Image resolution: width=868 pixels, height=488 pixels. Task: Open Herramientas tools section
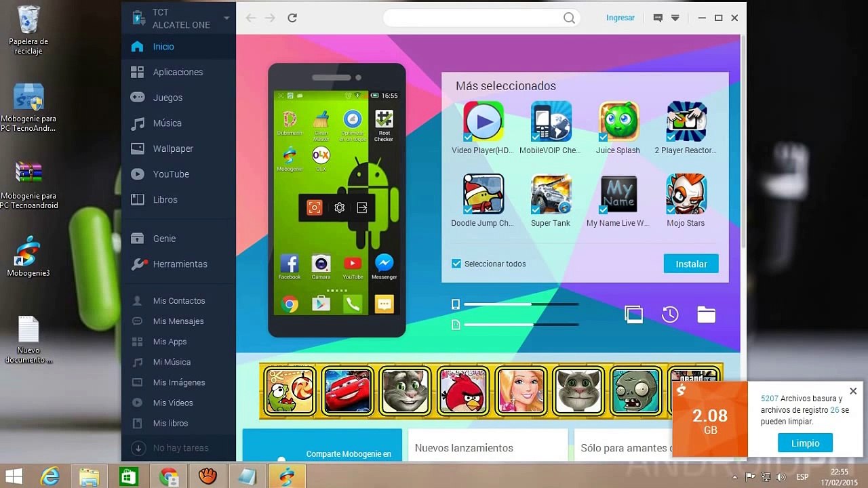[178, 264]
